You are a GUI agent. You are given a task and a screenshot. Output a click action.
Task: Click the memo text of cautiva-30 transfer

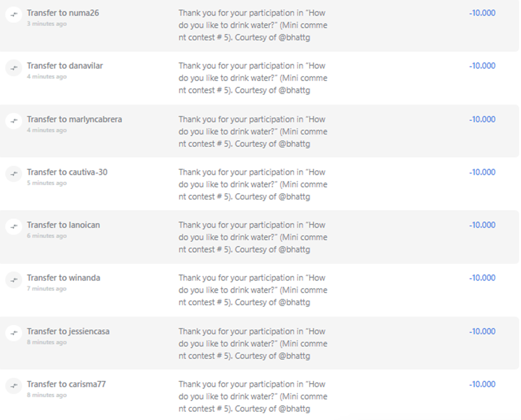click(x=253, y=184)
